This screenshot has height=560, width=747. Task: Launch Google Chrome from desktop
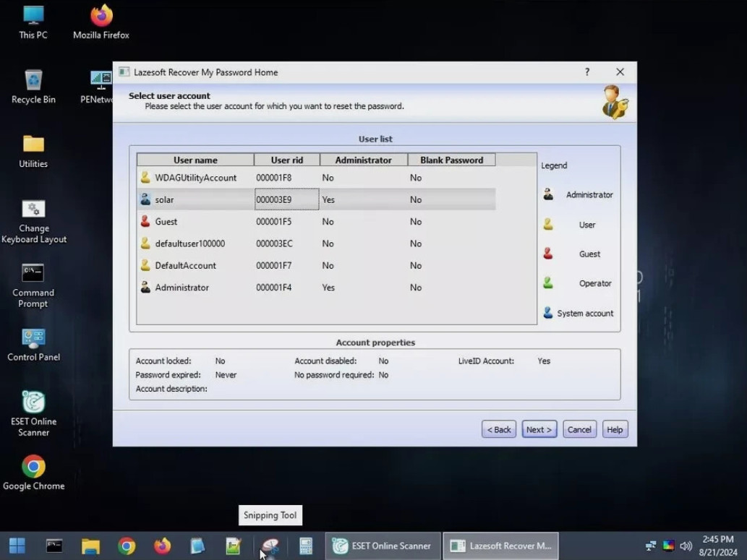point(33,473)
